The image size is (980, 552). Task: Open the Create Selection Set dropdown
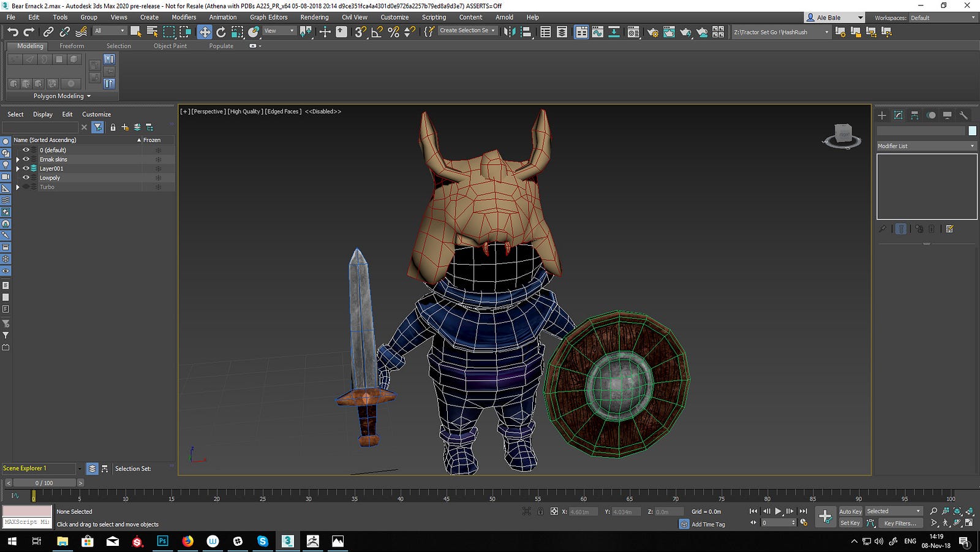tap(467, 31)
